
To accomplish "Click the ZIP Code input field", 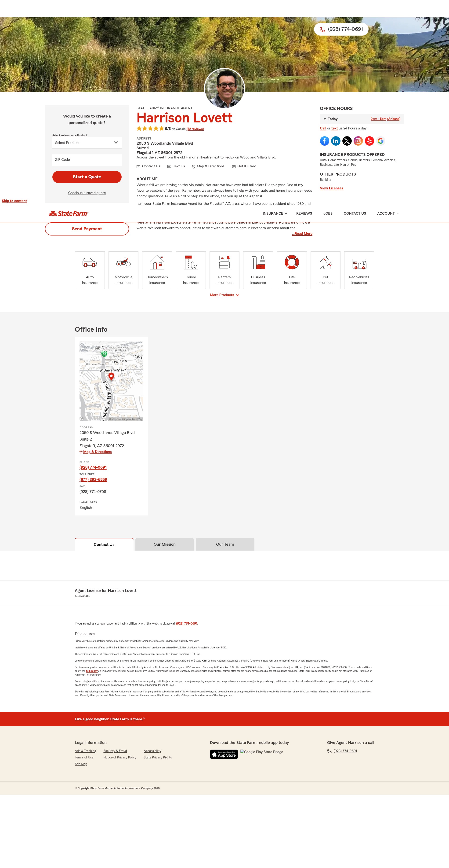I will click(x=87, y=160).
